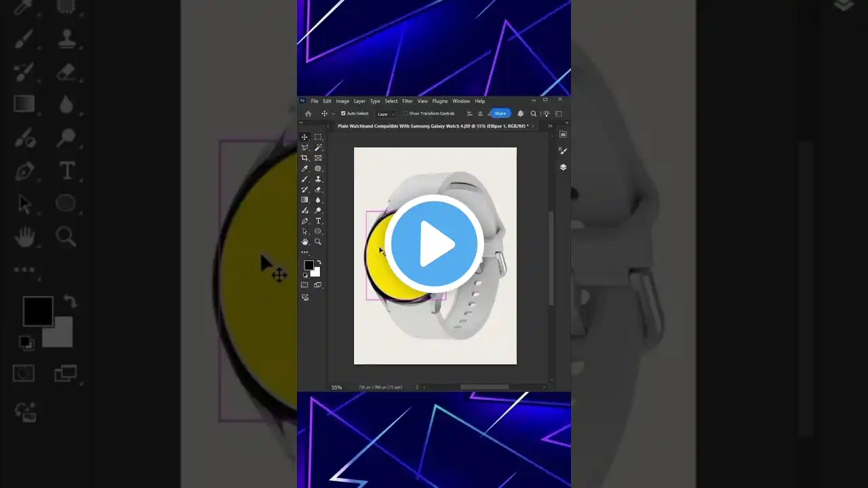Screen dimensions: 868x488
Task: Close the Plain Watchband document tab
Action: click(x=534, y=126)
